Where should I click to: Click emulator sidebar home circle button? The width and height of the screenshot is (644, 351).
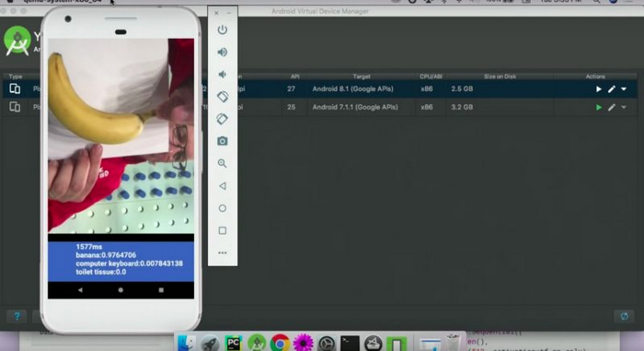(223, 208)
